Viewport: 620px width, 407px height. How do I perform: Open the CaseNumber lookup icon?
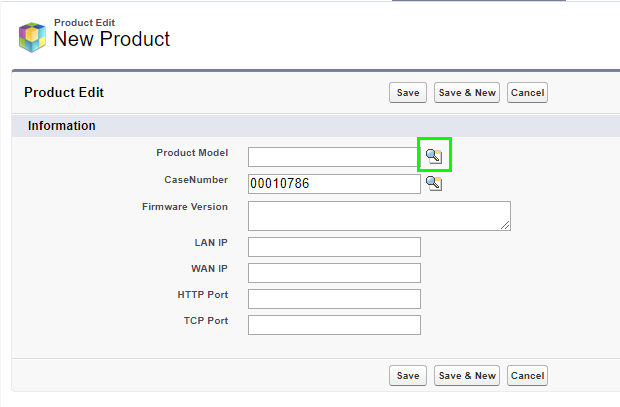(434, 183)
